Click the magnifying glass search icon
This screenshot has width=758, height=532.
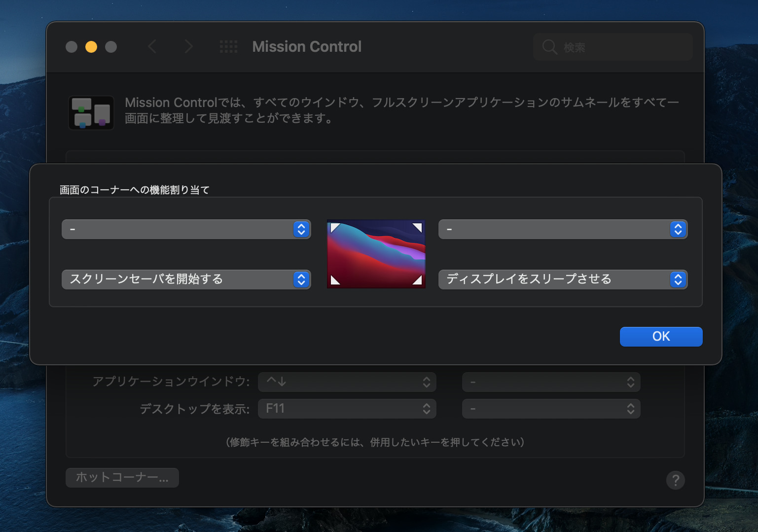(549, 47)
